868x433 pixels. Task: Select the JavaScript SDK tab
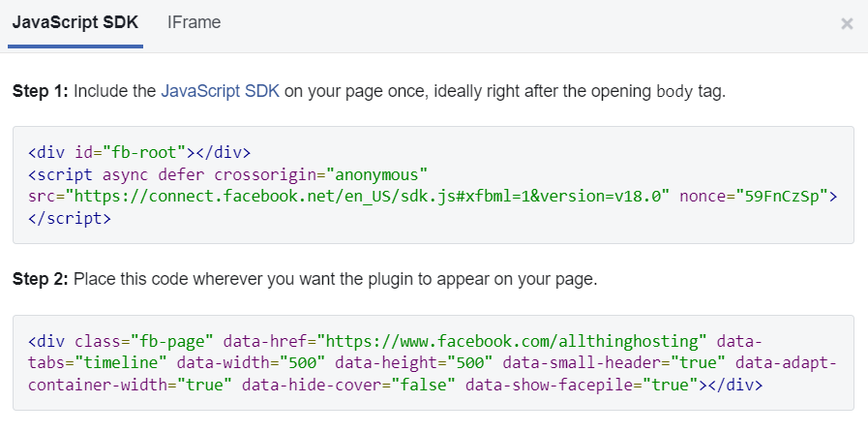tap(75, 22)
